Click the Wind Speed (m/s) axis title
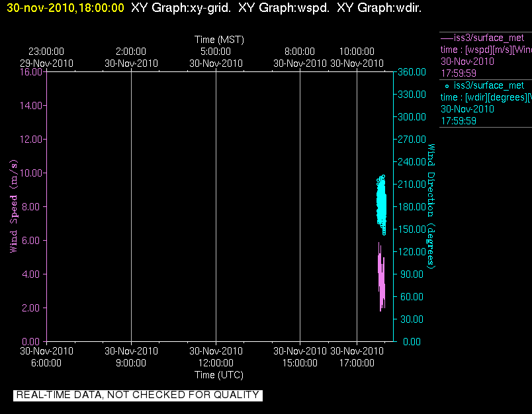 pyautogui.click(x=13, y=206)
